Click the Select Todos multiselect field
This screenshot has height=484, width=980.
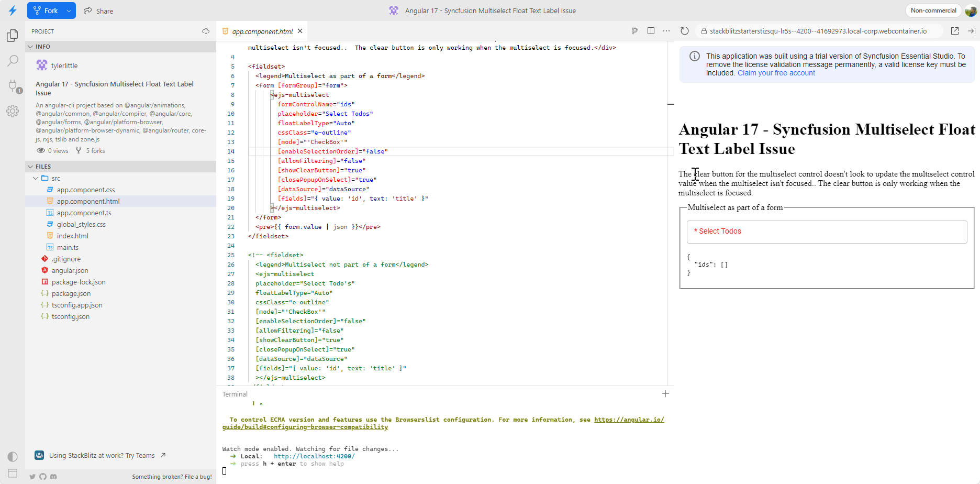pyautogui.click(x=826, y=232)
